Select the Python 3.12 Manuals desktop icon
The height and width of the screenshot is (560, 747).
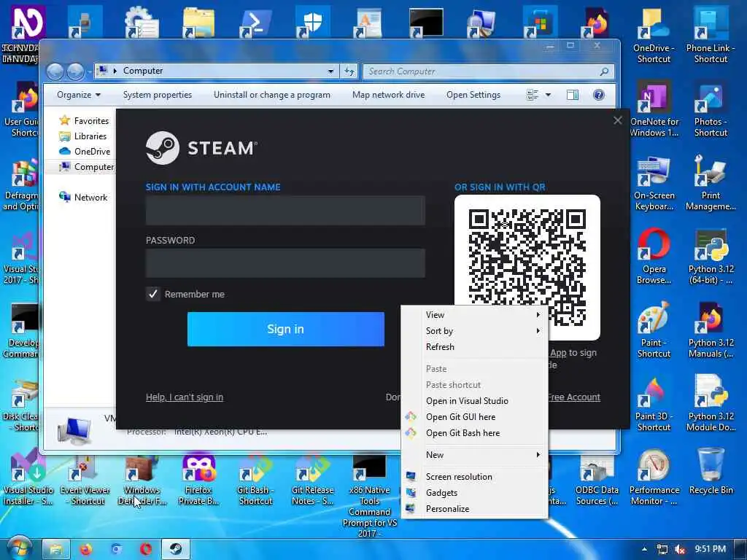pyautogui.click(x=711, y=330)
